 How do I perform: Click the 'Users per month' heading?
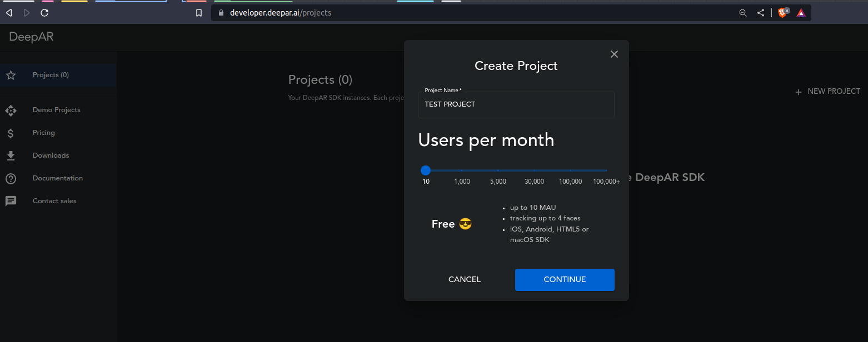click(x=486, y=140)
